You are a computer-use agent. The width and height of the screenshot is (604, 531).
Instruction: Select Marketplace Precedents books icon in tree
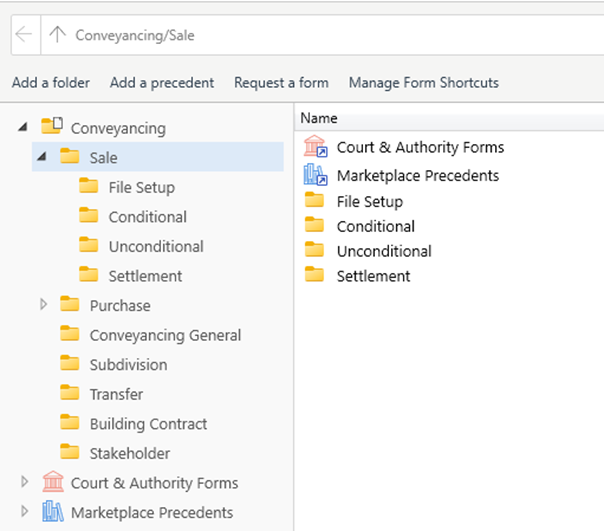point(53,511)
